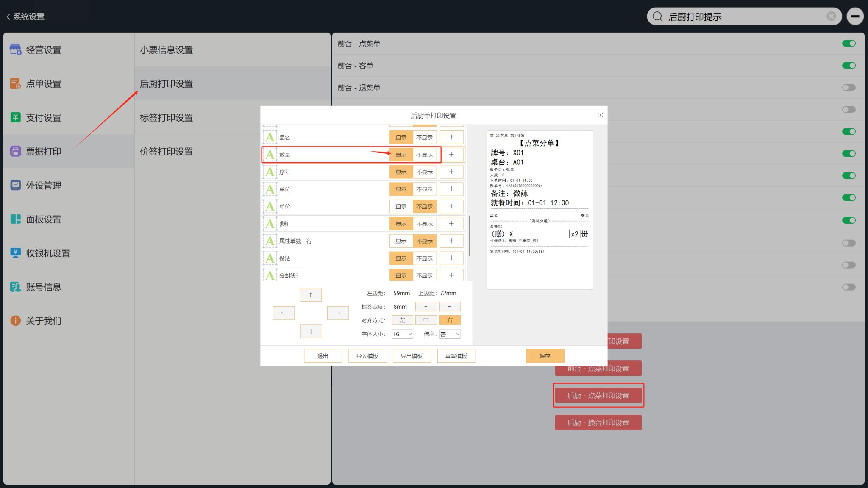Click plus button in 做法 row

coord(451,258)
